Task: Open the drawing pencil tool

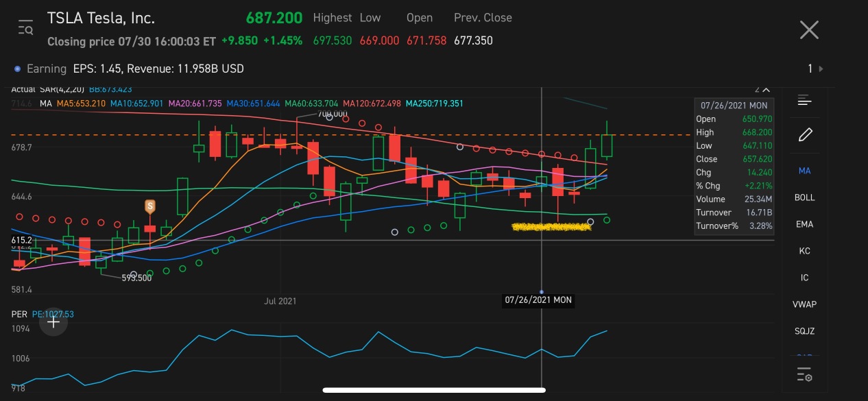Action: (805, 134)
